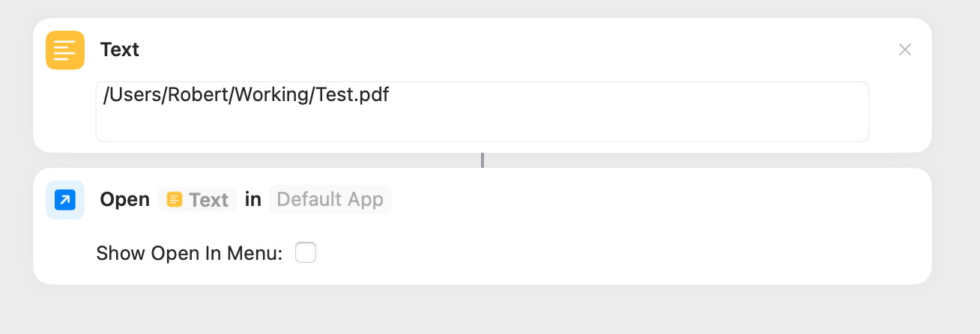Select the Text variable token in Open action
Image resolution: width=980 pixels, height=334 pixels.
click(198, 200)
